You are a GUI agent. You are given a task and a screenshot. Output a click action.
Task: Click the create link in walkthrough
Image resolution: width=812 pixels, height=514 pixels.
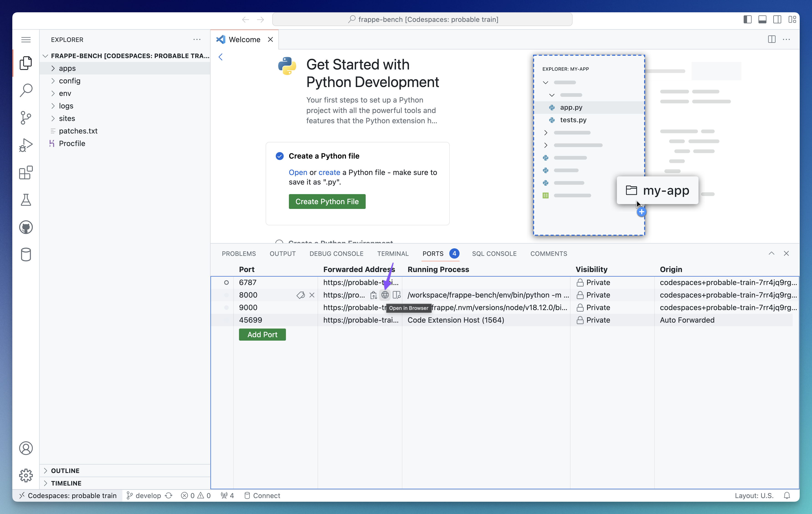click(329, 172)
